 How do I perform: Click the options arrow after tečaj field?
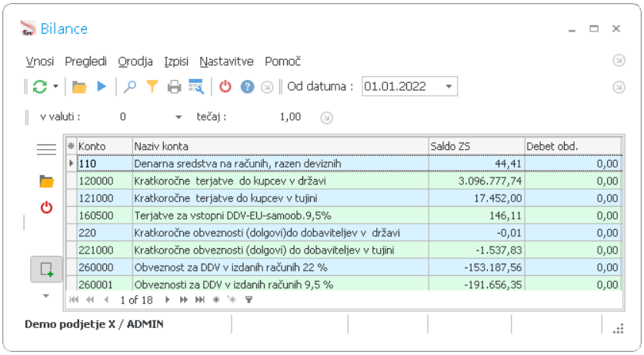point(326,118)
